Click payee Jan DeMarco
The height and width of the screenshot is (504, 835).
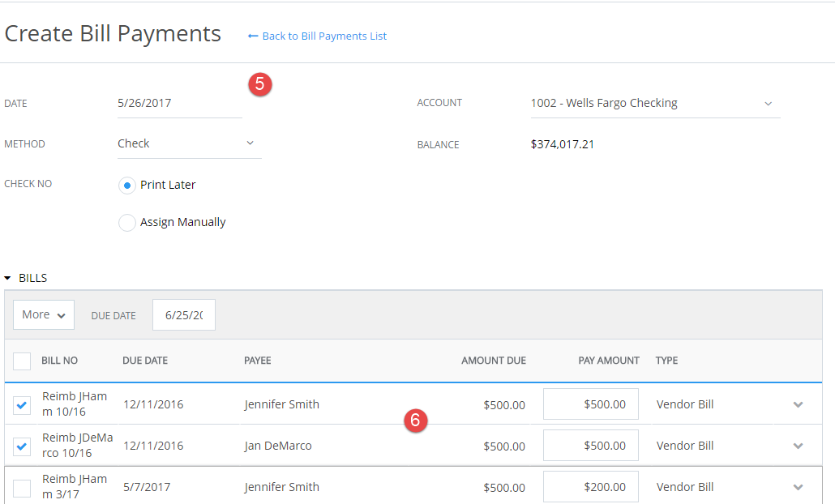278,446
